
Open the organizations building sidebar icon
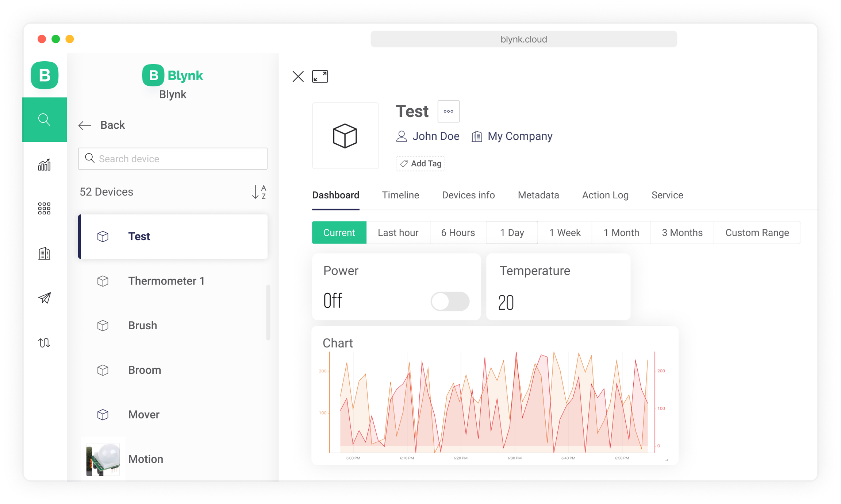click(x=44, y=253)
